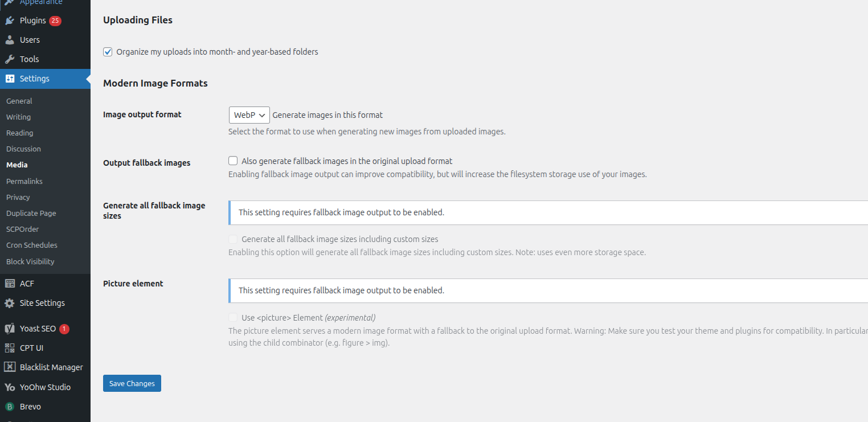The width and height of the screenshot is (868, 422).
Task: Go to the Discussion settings page
Action: click(x=23, y=149)
